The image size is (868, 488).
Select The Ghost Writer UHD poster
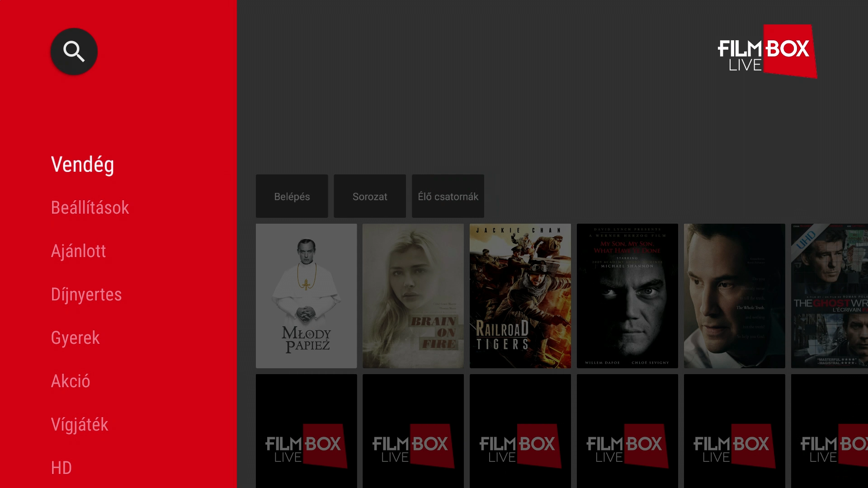point(830,296)
